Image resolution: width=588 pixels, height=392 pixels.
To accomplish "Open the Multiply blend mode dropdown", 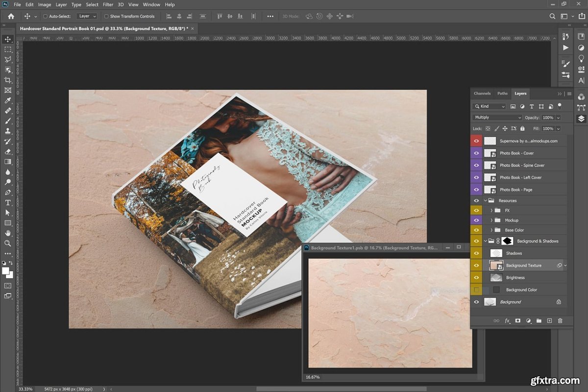I will pos(497,118).
